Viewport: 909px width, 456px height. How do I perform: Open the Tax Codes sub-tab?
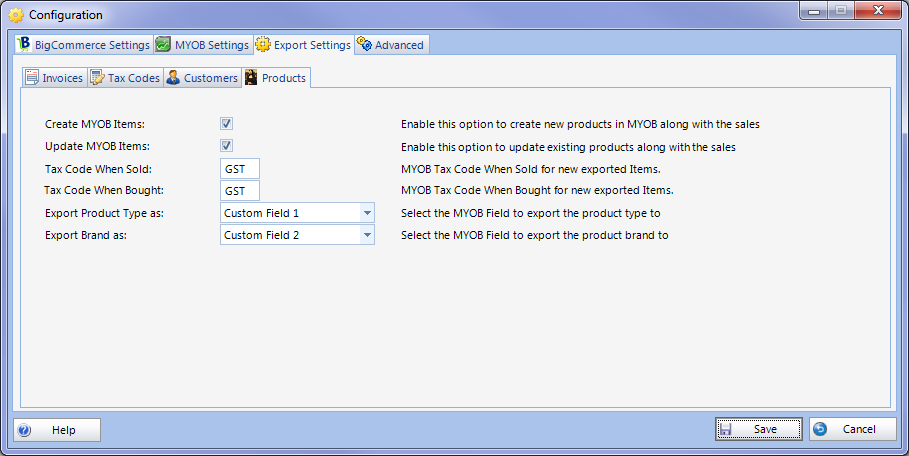click(x=126, y=78)
